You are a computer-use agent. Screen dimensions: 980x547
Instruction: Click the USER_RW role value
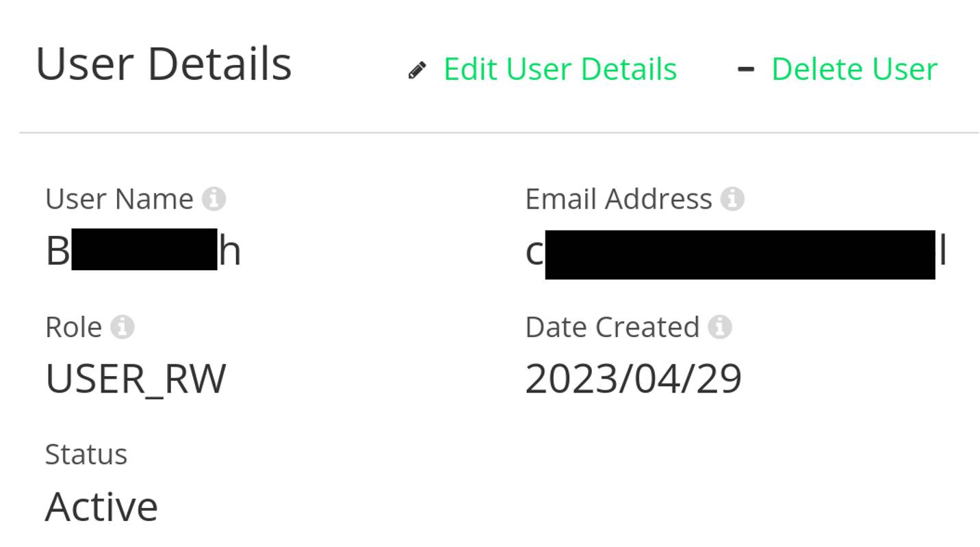[135, 379]
